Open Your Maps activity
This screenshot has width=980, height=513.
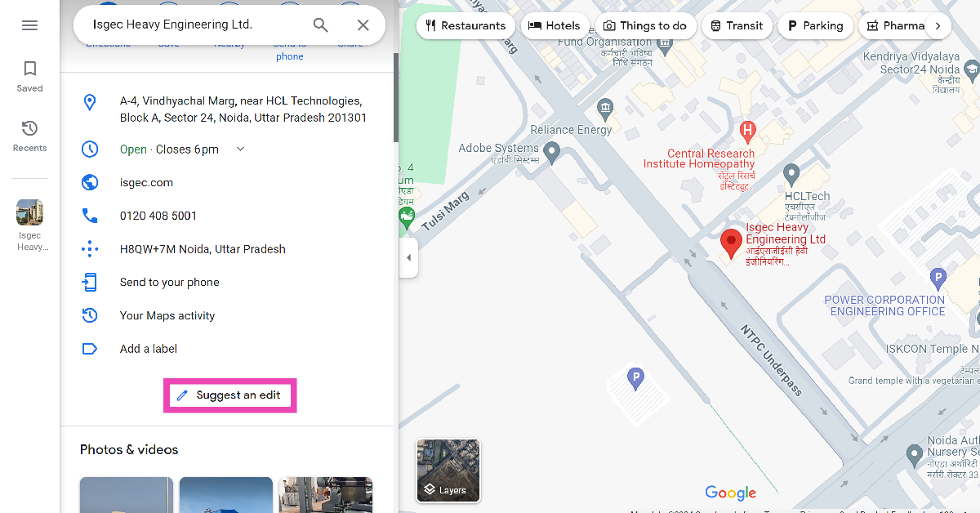tap(167, 315)
